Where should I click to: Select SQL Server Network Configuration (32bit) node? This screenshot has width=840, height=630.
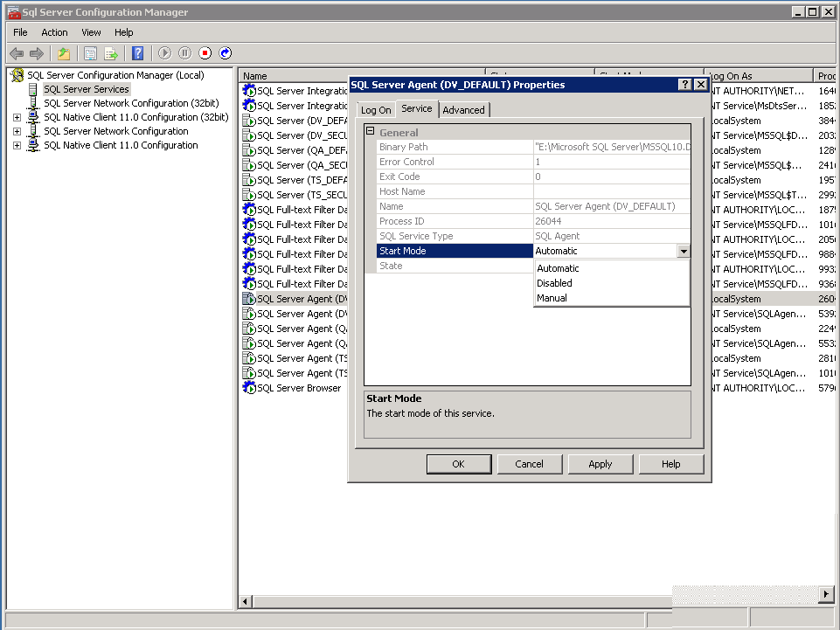coord(131,103)
